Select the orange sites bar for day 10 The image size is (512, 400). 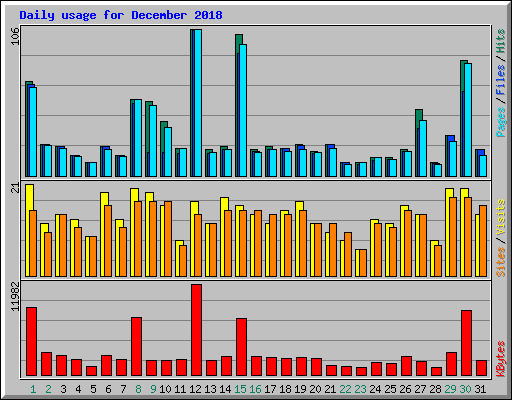[168, 239]
